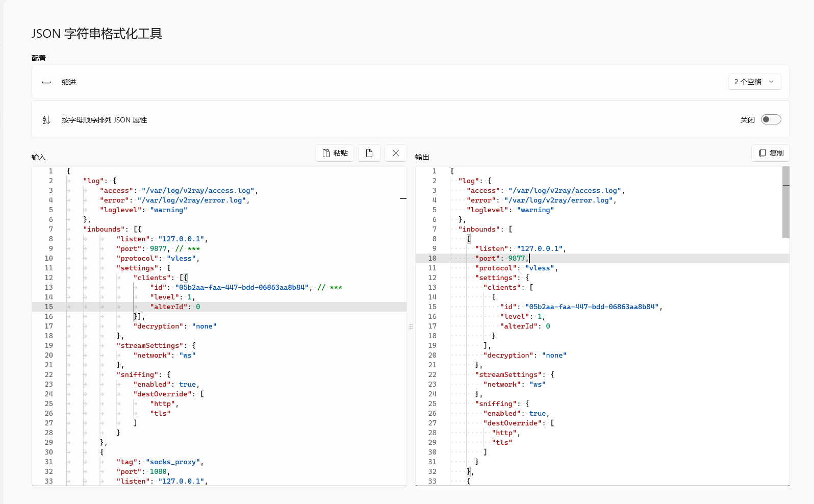The width and height of the screenshot is (814, 504).
Task: Click the Paste (粘贴) button above input
Action: pos(335,153)
